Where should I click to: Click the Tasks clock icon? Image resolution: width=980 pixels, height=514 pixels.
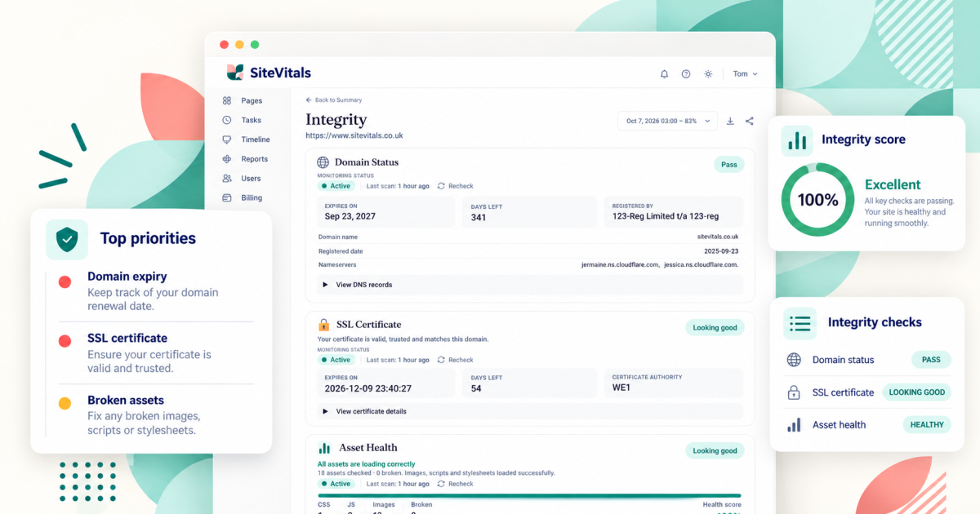226,120
